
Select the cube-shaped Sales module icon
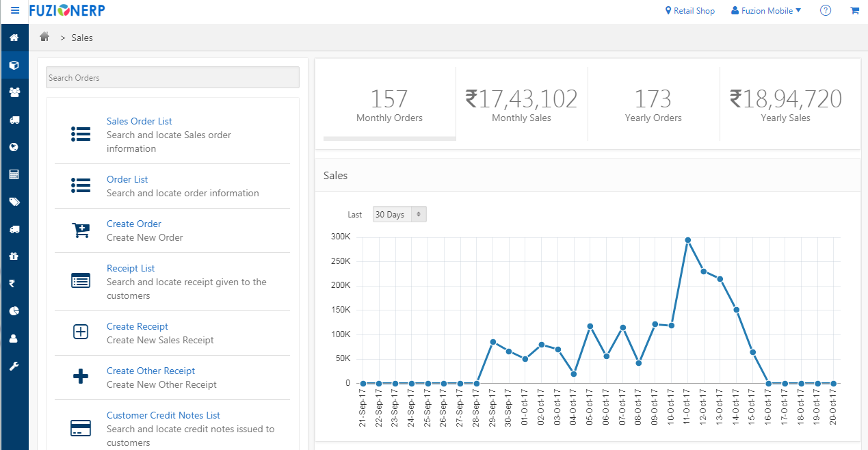[x=14, y=65]
